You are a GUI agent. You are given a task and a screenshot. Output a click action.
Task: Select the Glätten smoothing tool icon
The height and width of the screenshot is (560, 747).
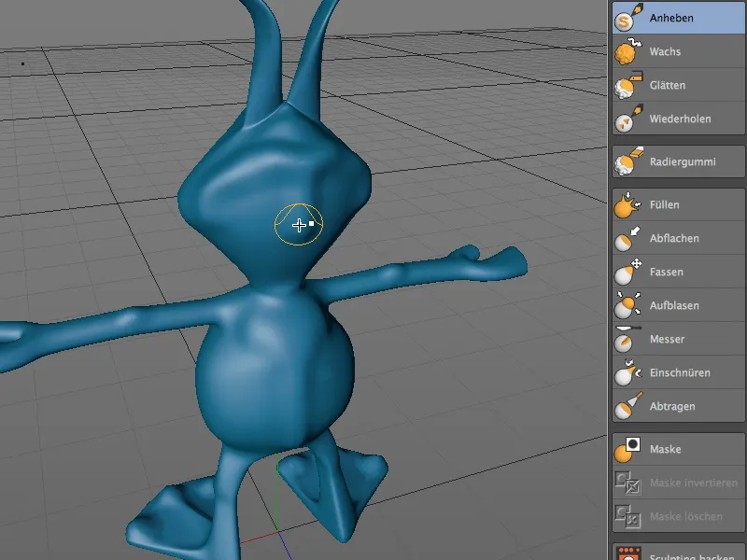tap(627, 85)
